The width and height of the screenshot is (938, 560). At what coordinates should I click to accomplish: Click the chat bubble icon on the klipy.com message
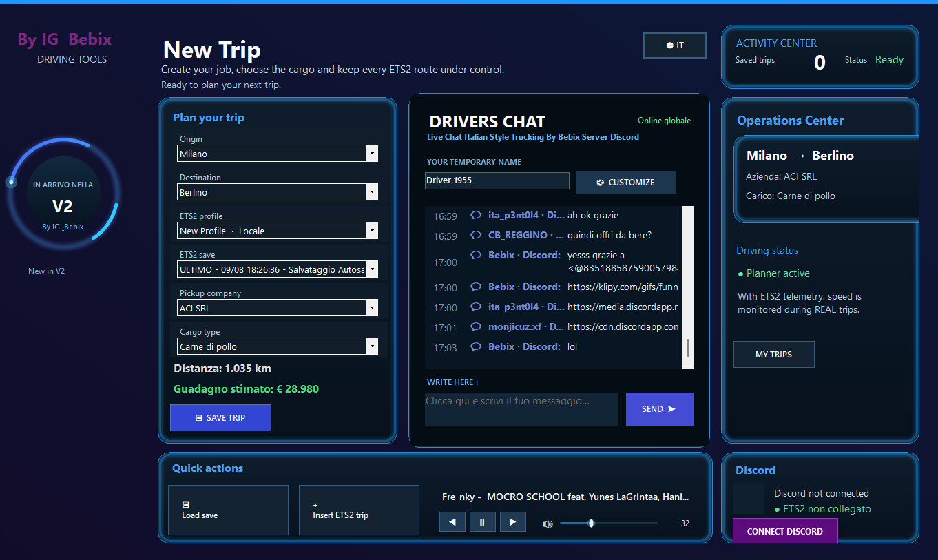pyautogui.click(x=475, y=287)
